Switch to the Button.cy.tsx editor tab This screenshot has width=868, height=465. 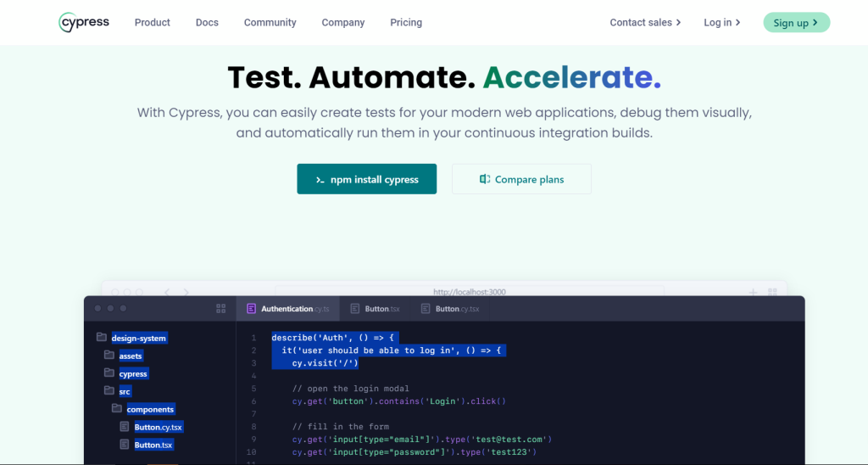[x=450, y=309]
